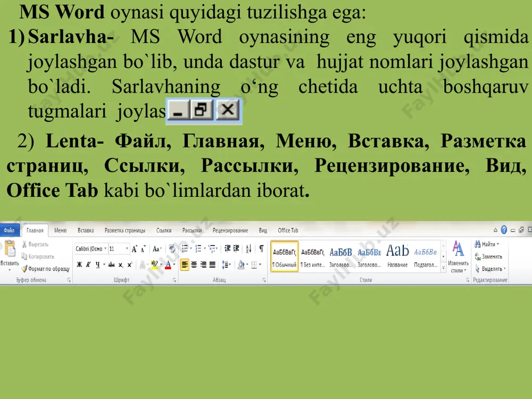Toggle underline Ч formatting
The height and width of the screenshot is (399, 532).
click(98, 264)
